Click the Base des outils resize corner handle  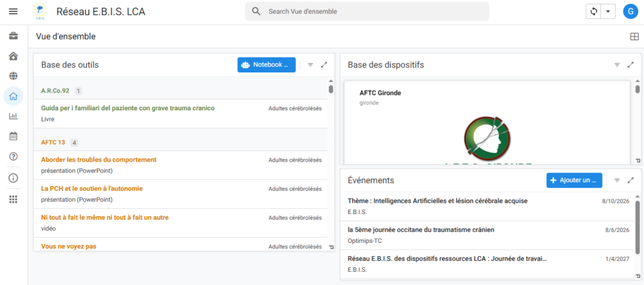(x=332, y=247)
